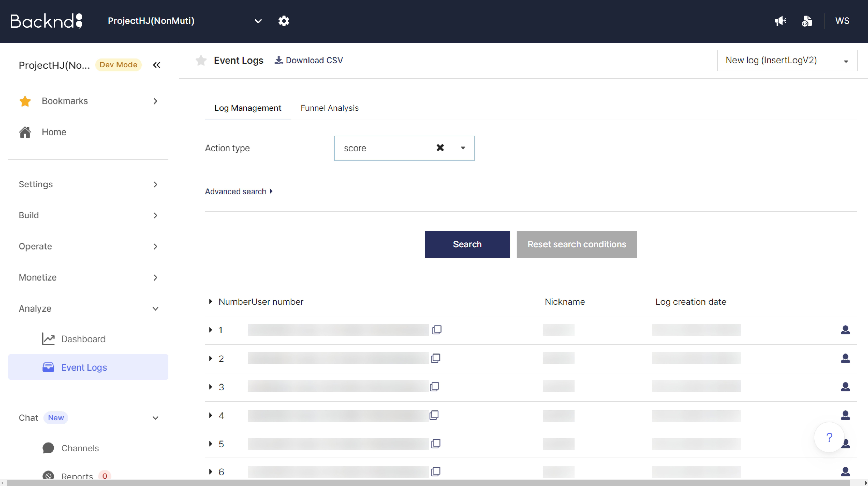Switch to Log Management tab

pos(248,108)
